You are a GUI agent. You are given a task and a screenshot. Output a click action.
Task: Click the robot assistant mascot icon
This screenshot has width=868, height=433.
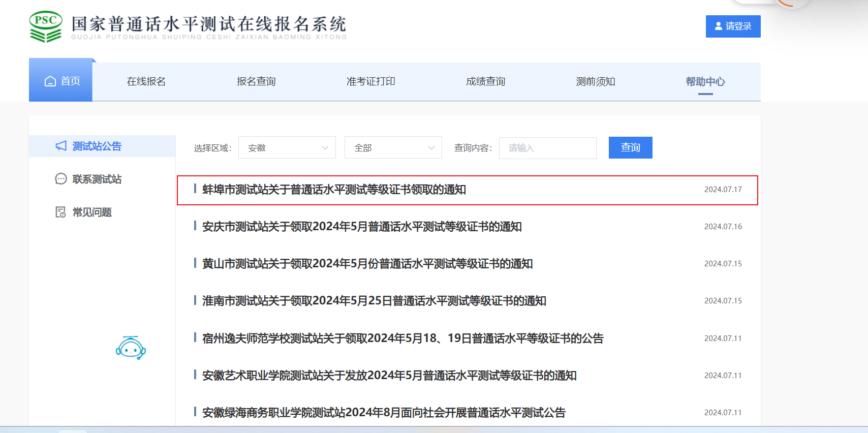pyautogui.click(x=131, y=348)
